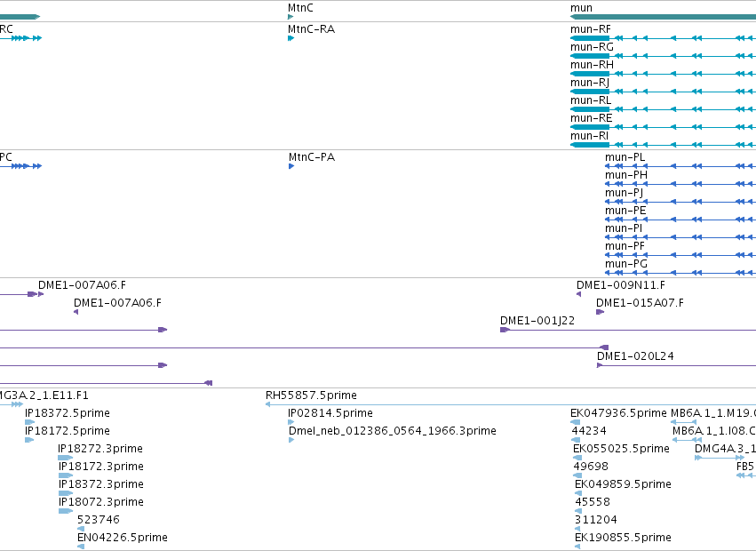Select the EK049859.5prime EST label

point(623,485)
